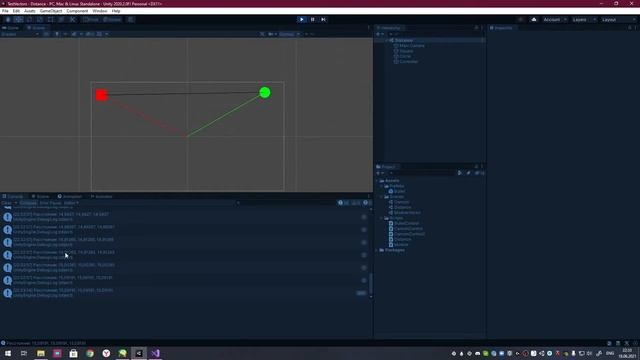Viewport: 640px width, 360px height.
Task: Select the green circle object in the scene
Action: point(265,93)
